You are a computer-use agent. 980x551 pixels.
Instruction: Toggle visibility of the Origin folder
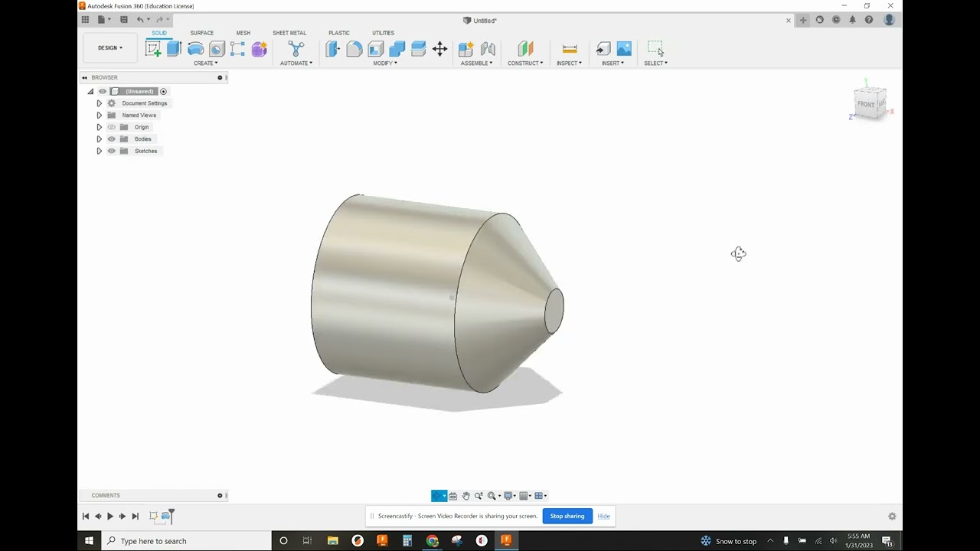111,127
